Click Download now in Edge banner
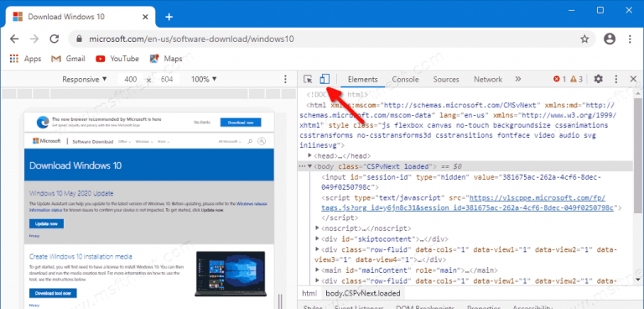Screen dimensions: 644x309 coord(241,123)
